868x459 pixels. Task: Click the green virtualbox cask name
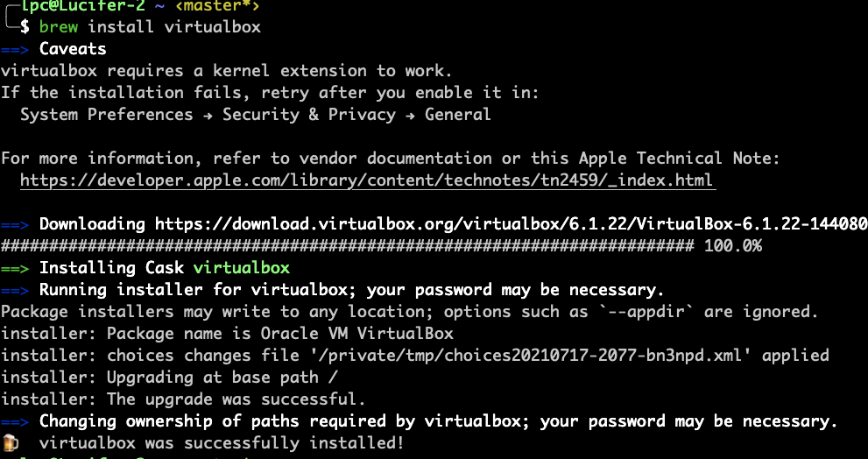pos(242,268)
